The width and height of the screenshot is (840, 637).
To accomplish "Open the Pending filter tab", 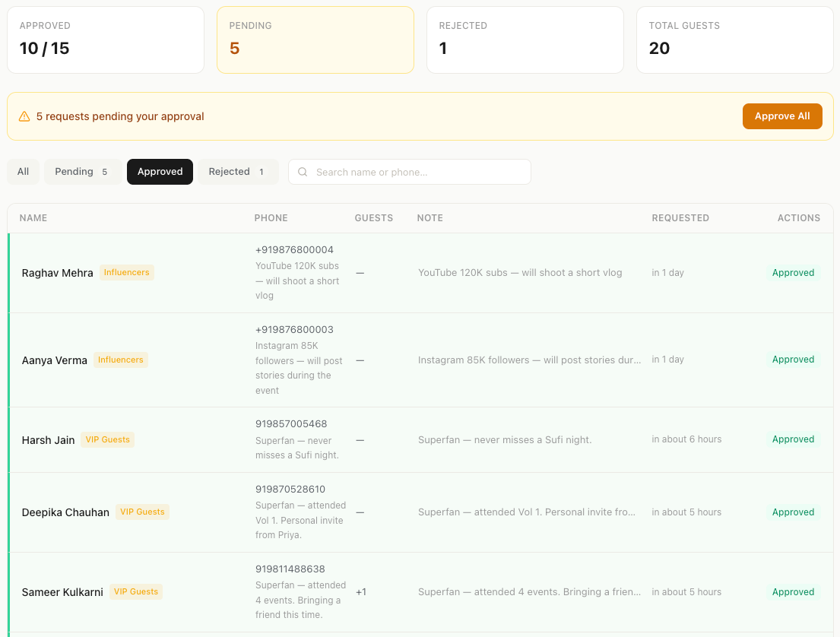I will coord(82,172).
